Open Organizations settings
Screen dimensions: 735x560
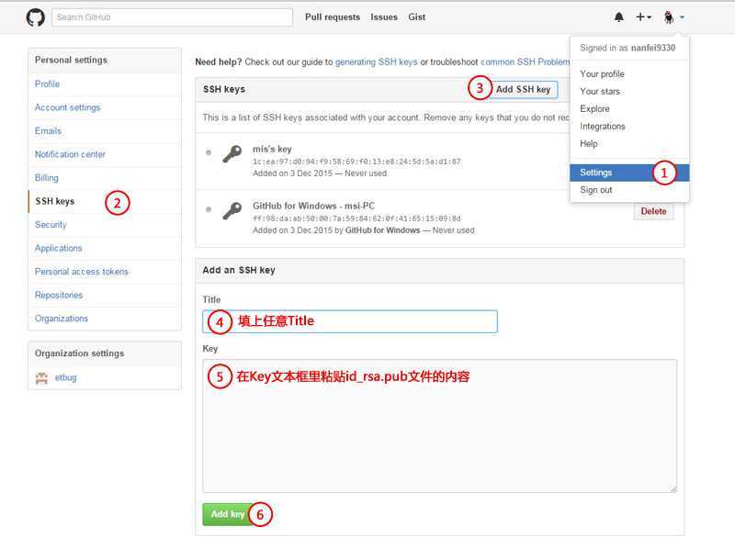pyautogui.click(x=105, y=319)
